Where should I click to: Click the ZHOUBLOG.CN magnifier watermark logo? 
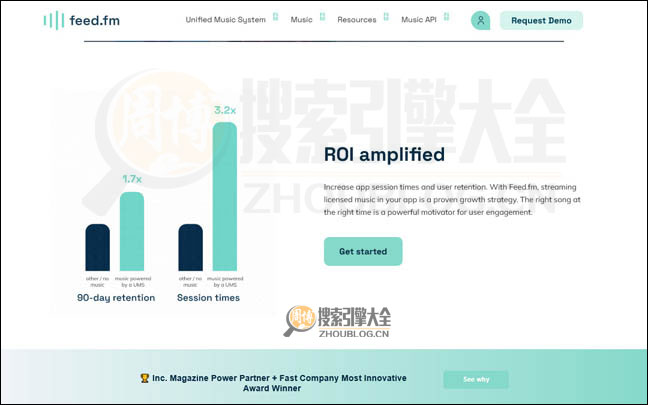tap(299, 321)
